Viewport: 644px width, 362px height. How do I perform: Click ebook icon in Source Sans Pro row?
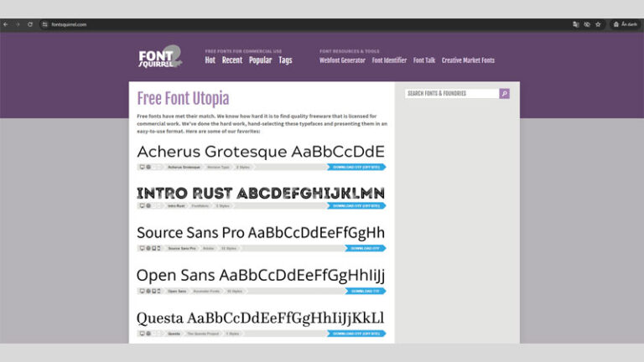coord(154,248)
